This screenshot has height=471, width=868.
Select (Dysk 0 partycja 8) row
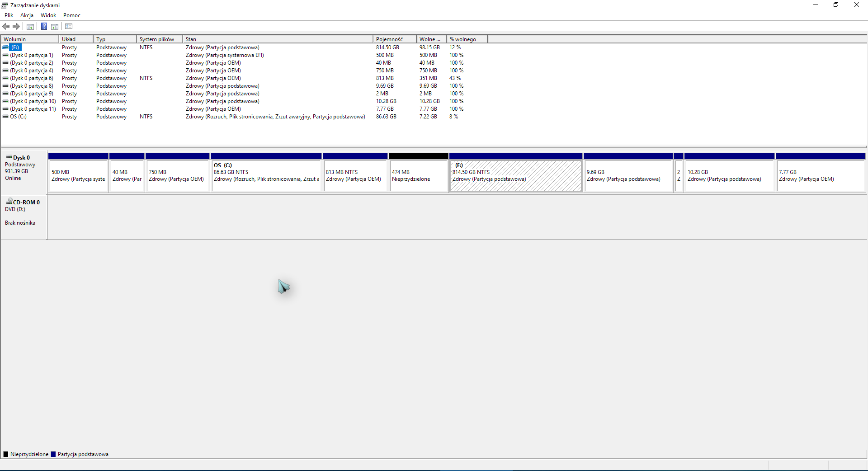(x=32, y=86)
